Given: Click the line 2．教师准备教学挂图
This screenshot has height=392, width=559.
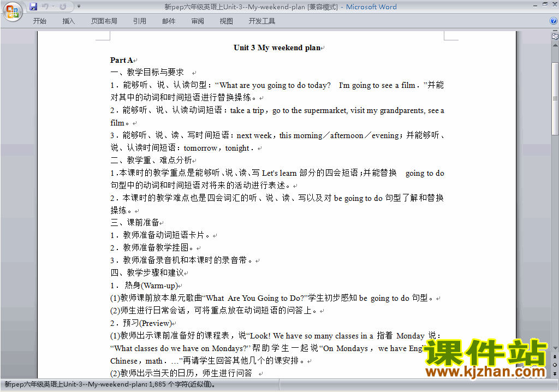Looking at the screenshot, I should [x=152, y=247].
